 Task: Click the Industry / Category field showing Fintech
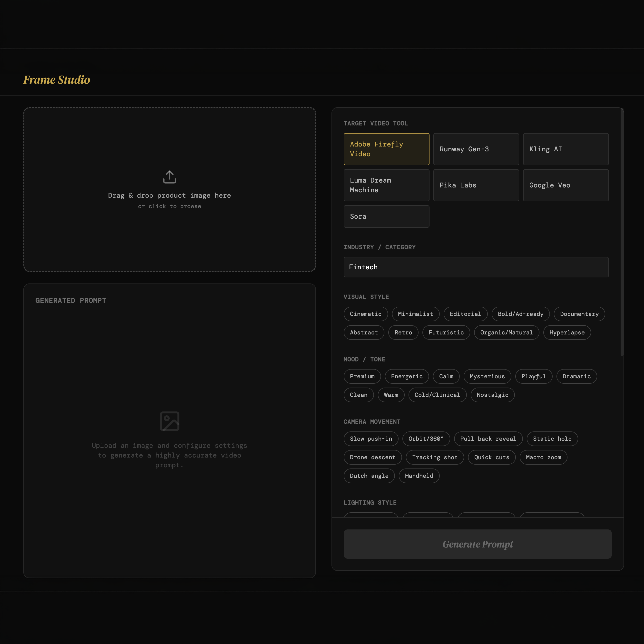pos(476,267)
